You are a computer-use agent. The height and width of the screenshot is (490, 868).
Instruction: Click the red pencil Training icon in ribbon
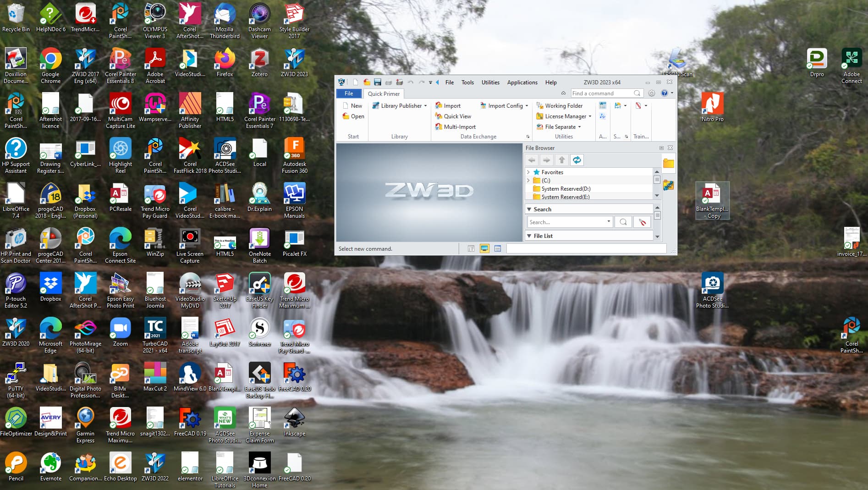click(x=638, y=105)
